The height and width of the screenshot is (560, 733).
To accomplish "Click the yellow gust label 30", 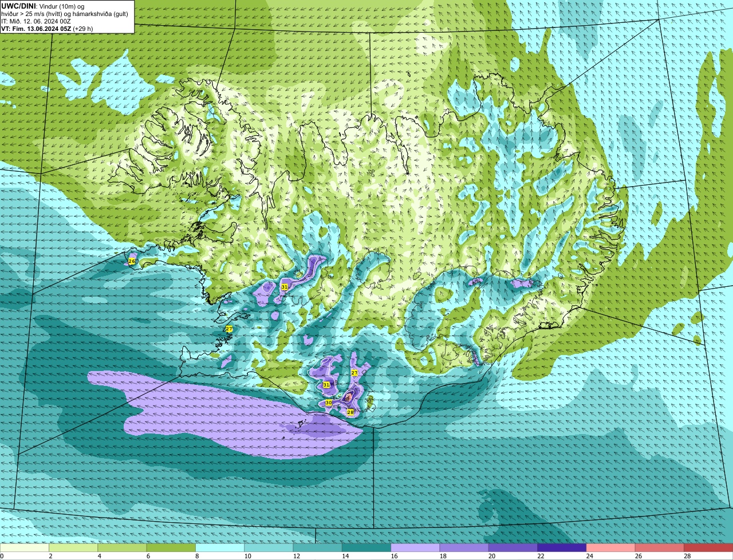I will (329, 403).
